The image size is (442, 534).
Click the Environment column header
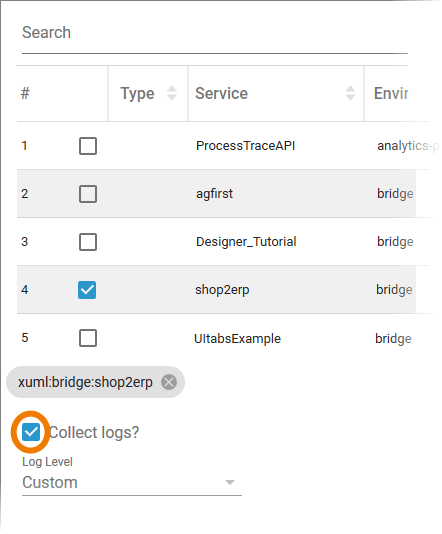[391, 93]
